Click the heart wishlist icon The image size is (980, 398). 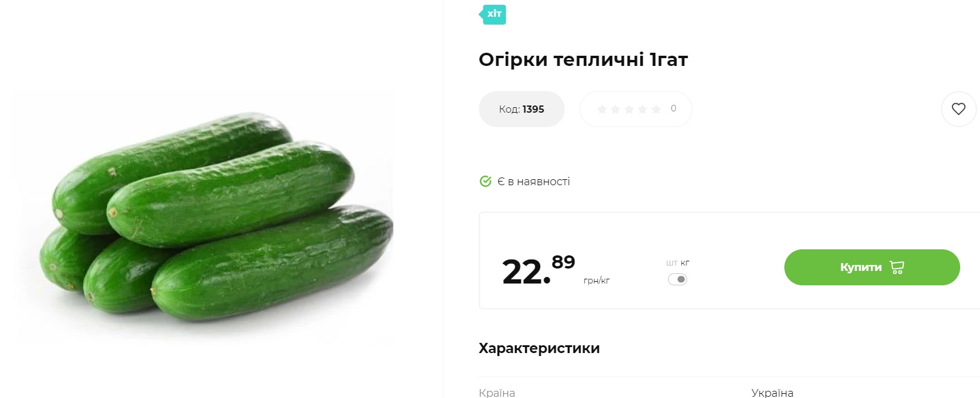[958, 109]
